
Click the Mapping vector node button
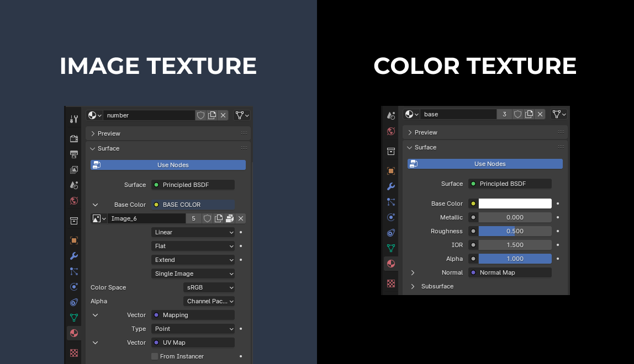pyautogui.click(x=193, y=315)
